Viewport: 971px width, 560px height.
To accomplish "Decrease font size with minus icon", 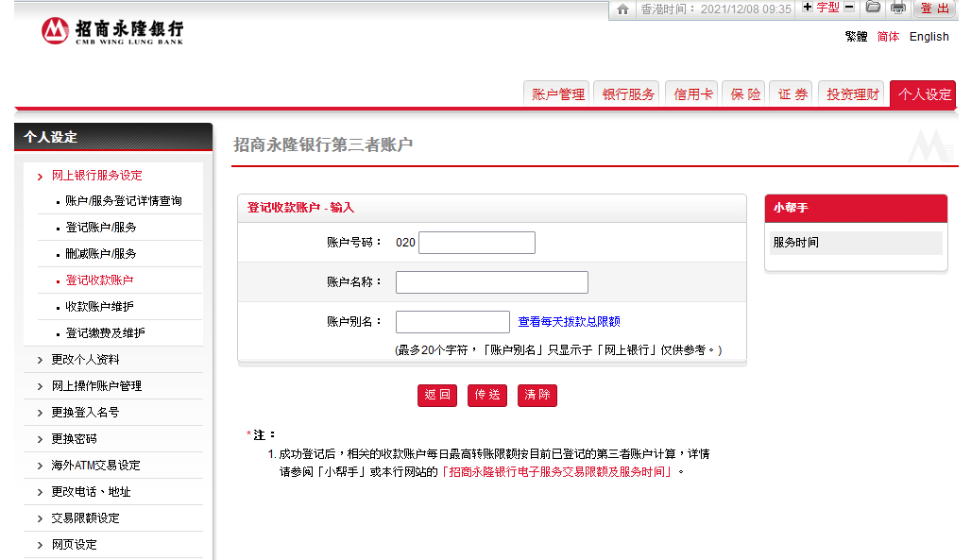I will coord(850,7).
